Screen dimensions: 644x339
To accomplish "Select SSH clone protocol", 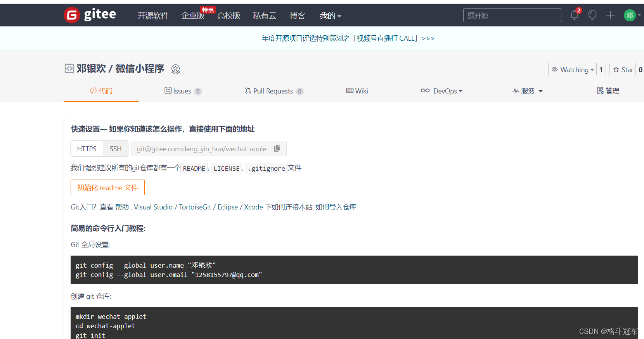I will [x=116, y=149].
